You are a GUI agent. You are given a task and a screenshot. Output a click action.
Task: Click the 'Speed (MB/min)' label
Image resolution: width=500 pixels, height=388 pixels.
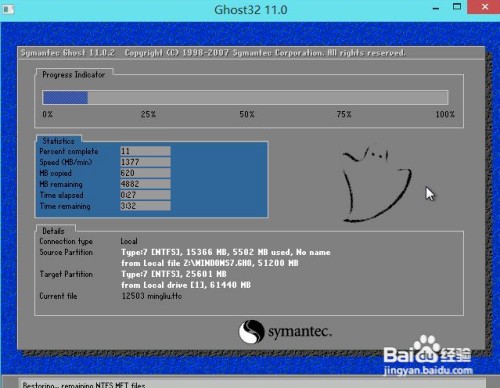pos(66,162)
